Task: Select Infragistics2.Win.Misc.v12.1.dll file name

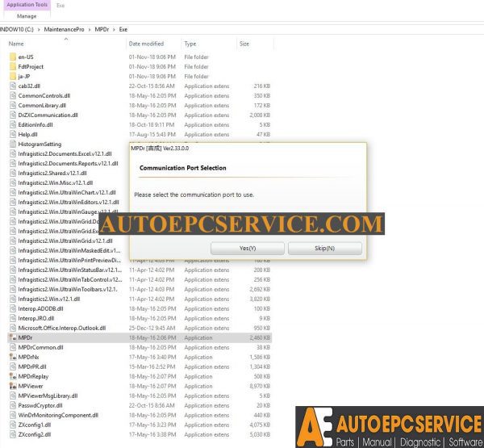Action: (x=55, y=182)
